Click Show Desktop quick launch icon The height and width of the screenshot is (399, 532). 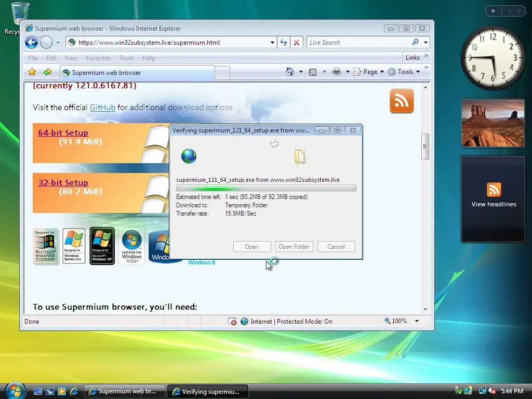[x=37, y=391]
